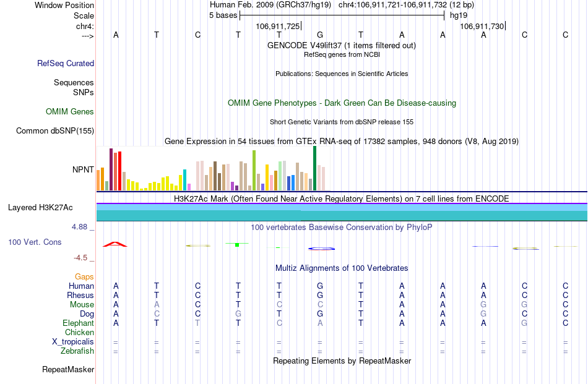Click the faded T base in the Elephant row

coord(197,323)
